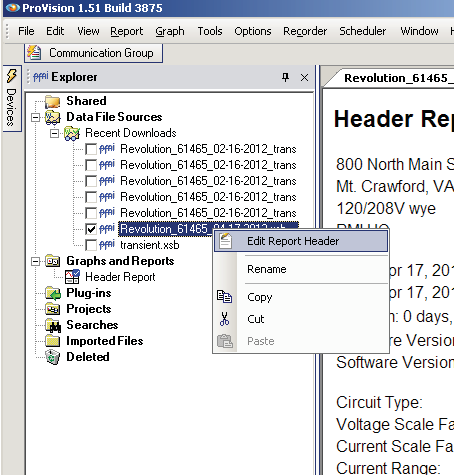The image size is (454, 475).
Task: Click the Copy icon in context menu
Action: (225, 296)
